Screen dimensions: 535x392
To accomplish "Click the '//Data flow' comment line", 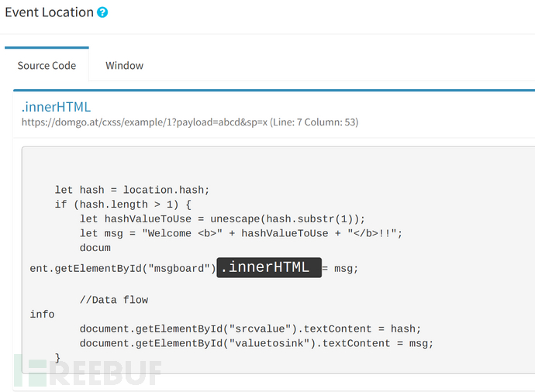I will coord(113,300).
